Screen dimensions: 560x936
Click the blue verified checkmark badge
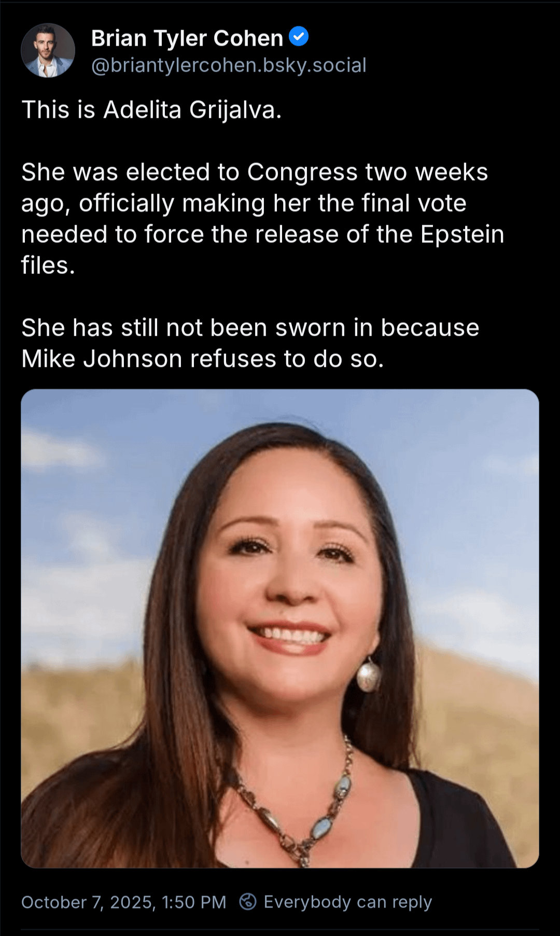coord(299,36)
